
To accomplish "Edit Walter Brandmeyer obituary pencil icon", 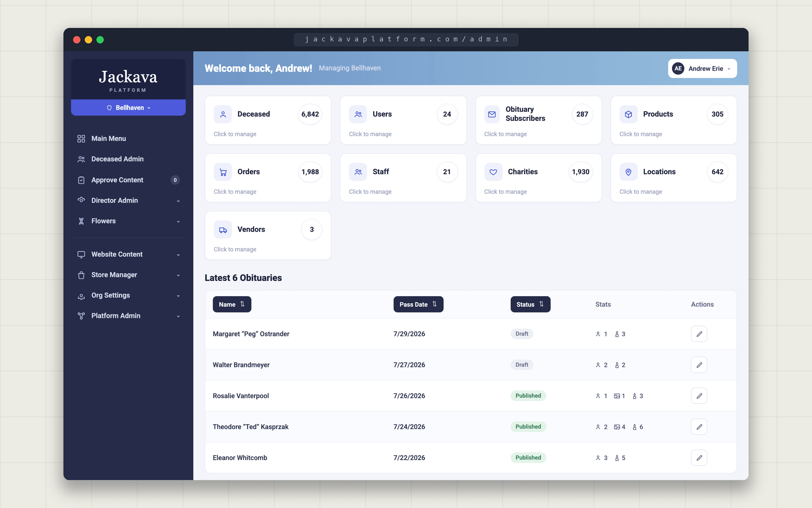I will click(699, 365).
